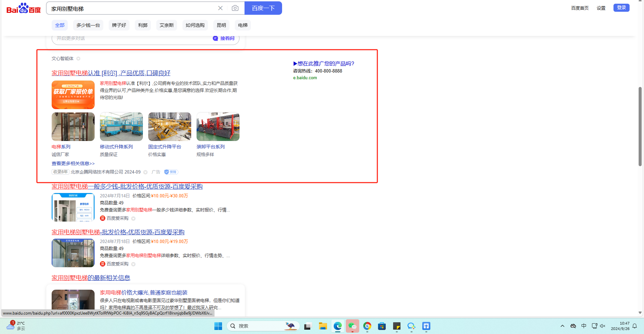Viewport: 644px width, 334px height.
Task: Open the 移动式升降系列 thumbnail image
Action: pos(121,127)
